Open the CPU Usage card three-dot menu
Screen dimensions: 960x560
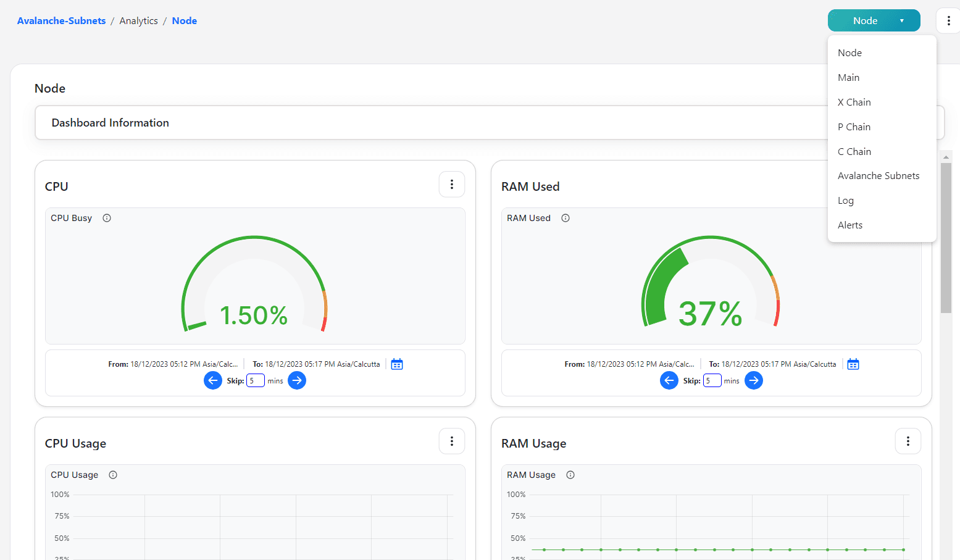pos(452,441)
